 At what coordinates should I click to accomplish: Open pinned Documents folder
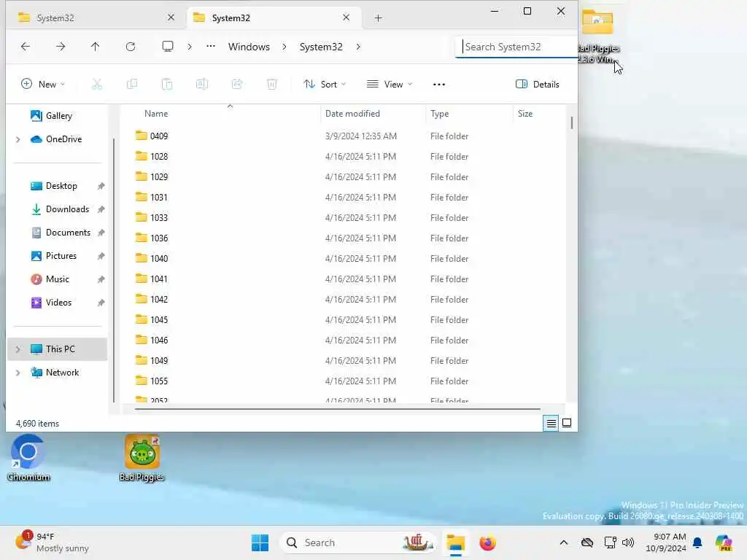68,233
